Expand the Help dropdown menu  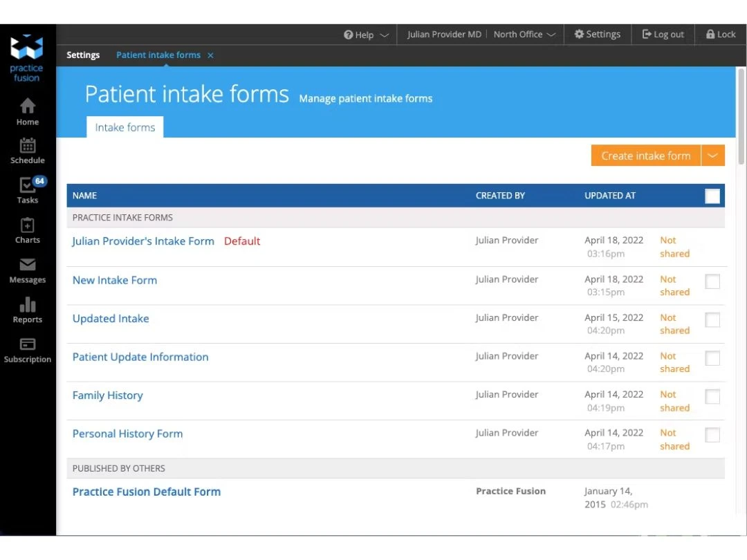(x=367, y=35)
